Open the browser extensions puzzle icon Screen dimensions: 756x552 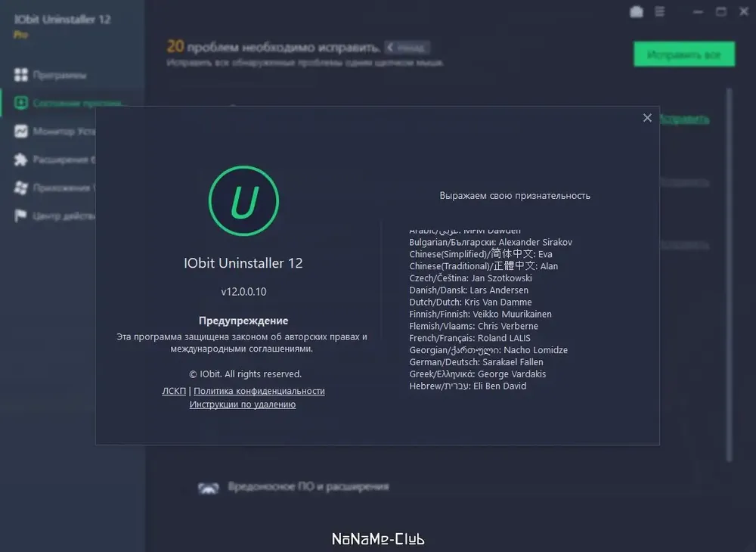point(20,160)
